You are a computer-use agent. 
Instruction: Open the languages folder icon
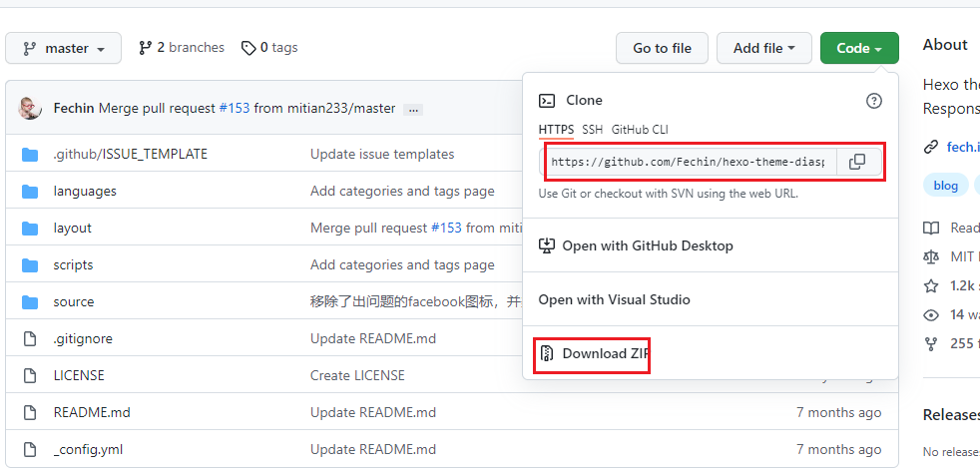tap(31, 191)
